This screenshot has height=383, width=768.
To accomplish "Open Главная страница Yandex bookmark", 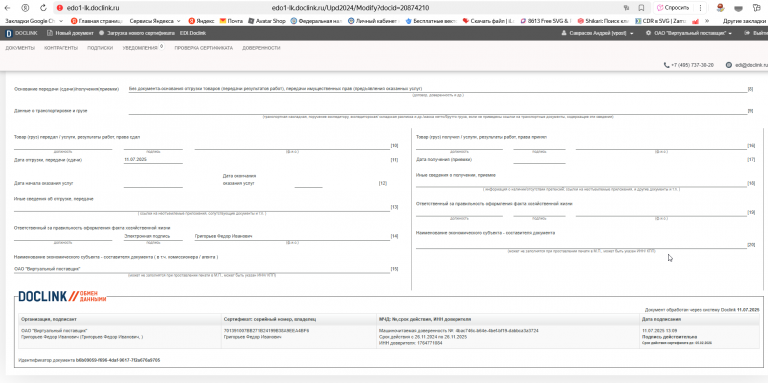I will click(97, 21).
